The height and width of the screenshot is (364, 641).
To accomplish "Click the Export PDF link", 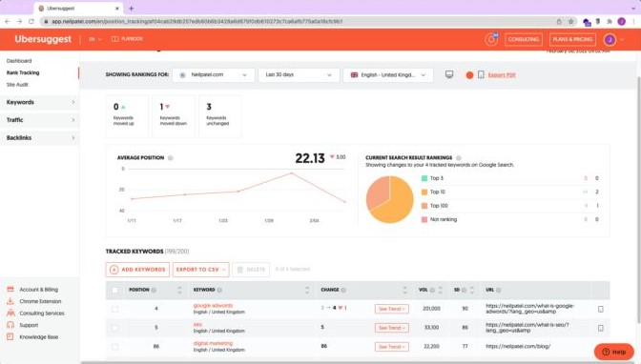I will pos(502,75).
